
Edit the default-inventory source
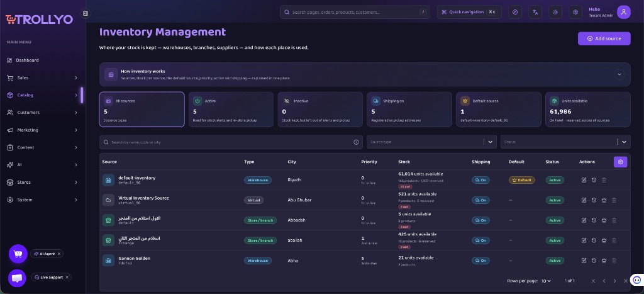[584, 180]
